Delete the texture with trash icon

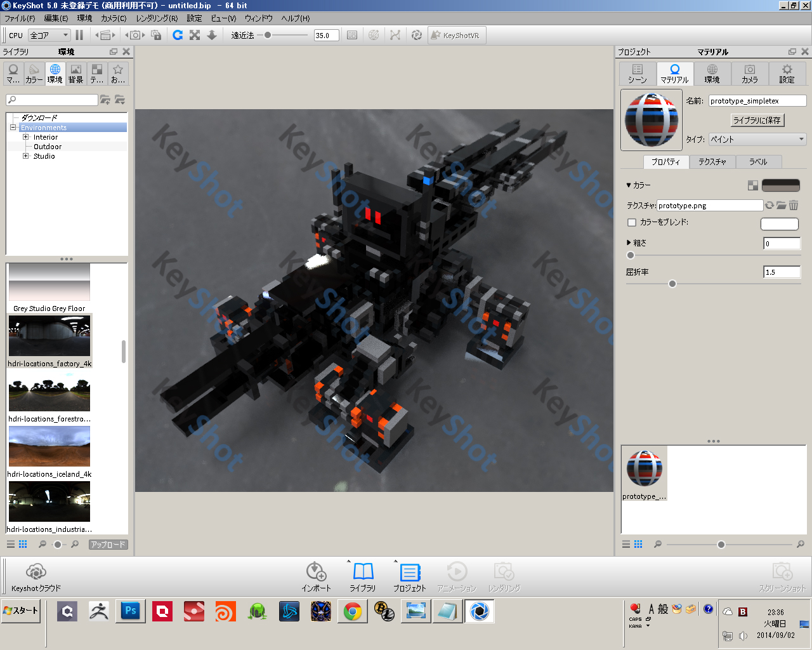[x=794, y=205]
